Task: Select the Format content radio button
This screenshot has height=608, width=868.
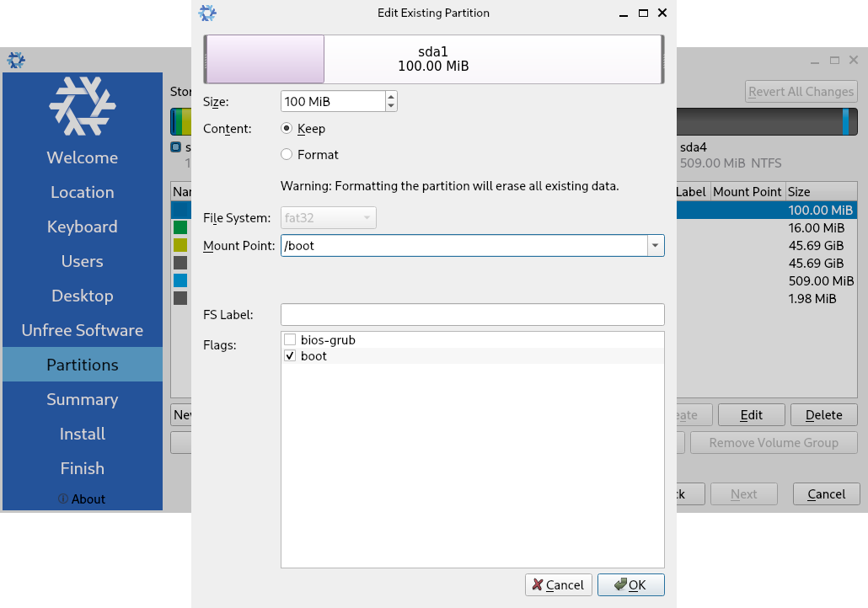Action: (x=287, y=155)
